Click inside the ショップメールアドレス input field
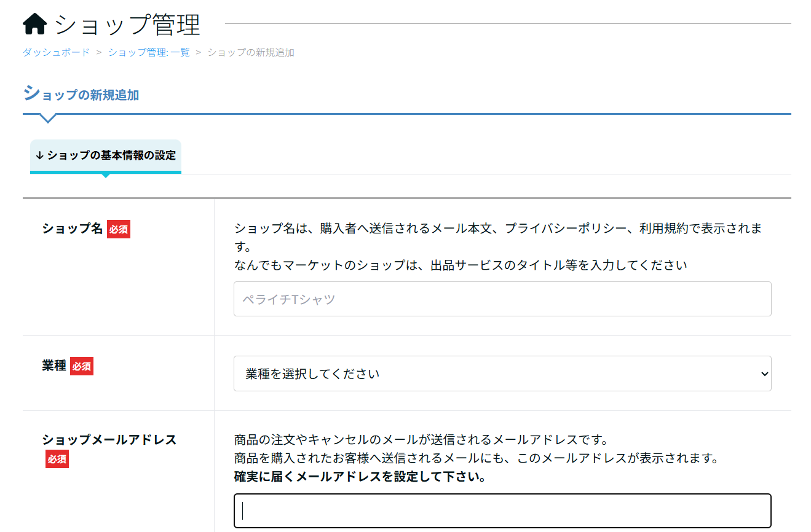Viewport: 811px width, 532px height. click(x=502, y=510)
